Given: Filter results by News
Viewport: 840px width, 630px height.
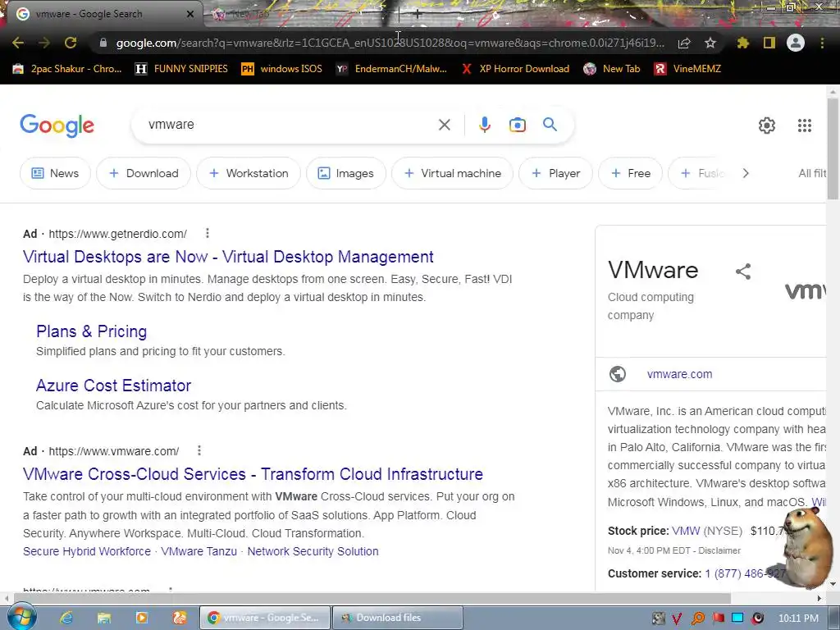Looking at the screenshot, I should coord(55,173).
